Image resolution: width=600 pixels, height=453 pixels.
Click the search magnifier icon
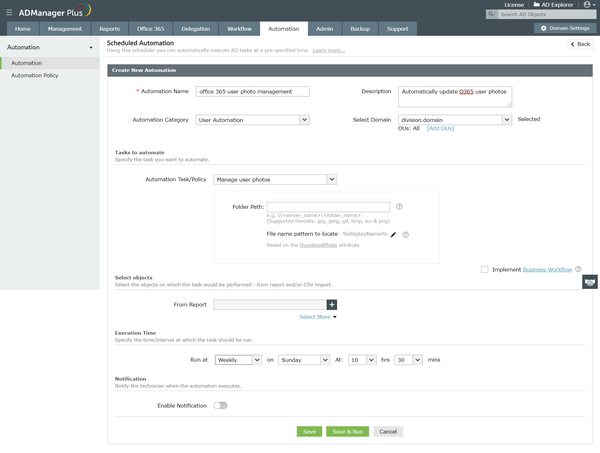point(491,15)
